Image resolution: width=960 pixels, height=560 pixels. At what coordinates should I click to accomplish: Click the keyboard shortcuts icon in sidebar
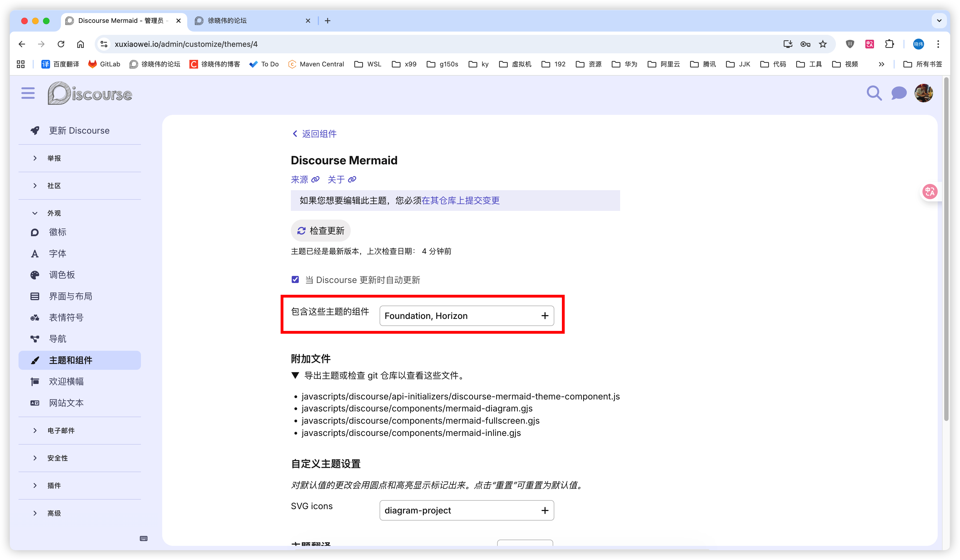click(144, 538)
